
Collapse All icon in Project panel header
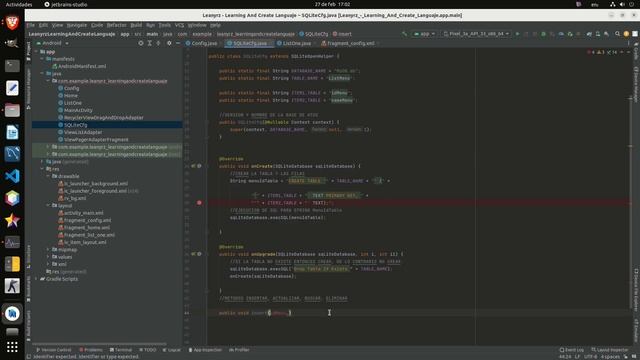click(x=158, y=43)
